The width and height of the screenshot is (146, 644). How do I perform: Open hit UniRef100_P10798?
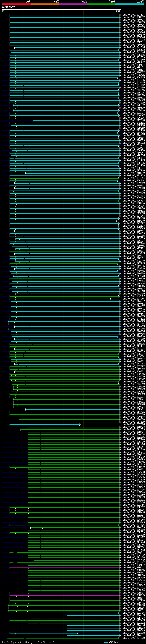tap(134, 20)
